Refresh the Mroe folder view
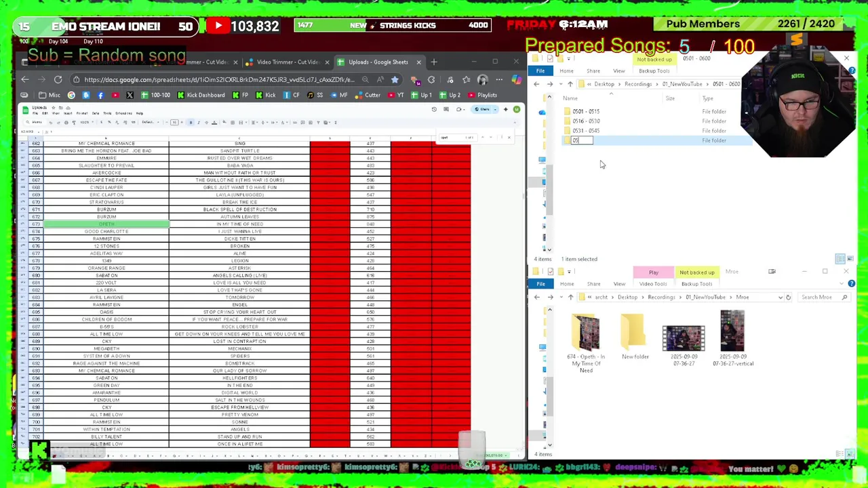 788,297
